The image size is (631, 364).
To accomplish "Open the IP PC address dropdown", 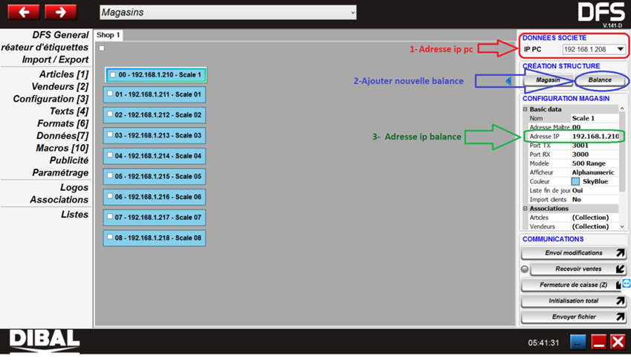I will pos(620,50).
